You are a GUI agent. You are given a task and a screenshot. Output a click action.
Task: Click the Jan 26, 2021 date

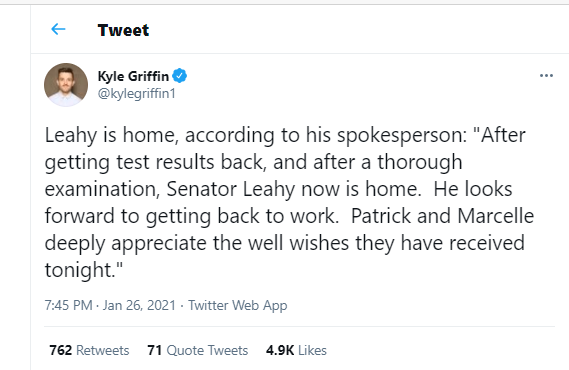[139, 305]
